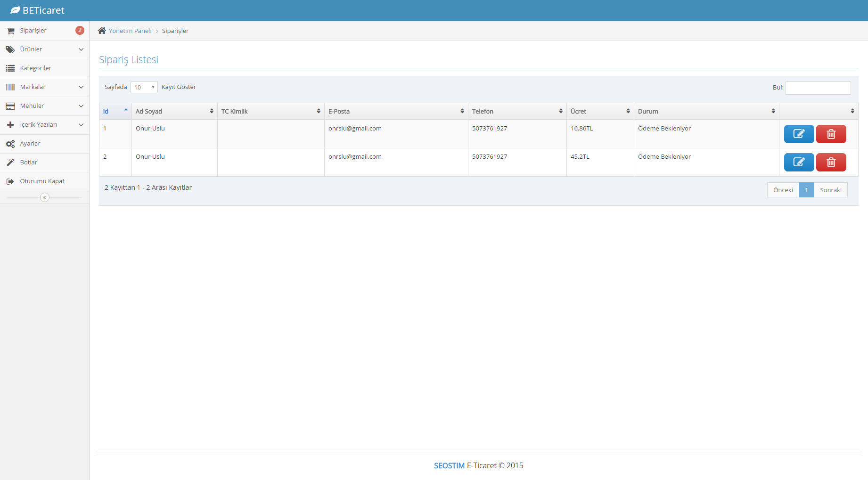Click the home icon in the breadcrumb

tap(102, 31)
